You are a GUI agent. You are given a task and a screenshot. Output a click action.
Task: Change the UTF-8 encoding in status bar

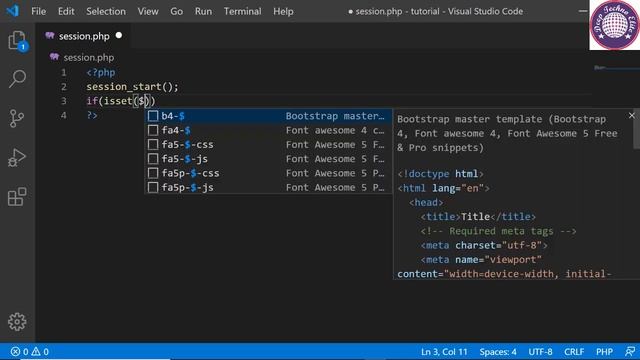click(x=540, y=351)
